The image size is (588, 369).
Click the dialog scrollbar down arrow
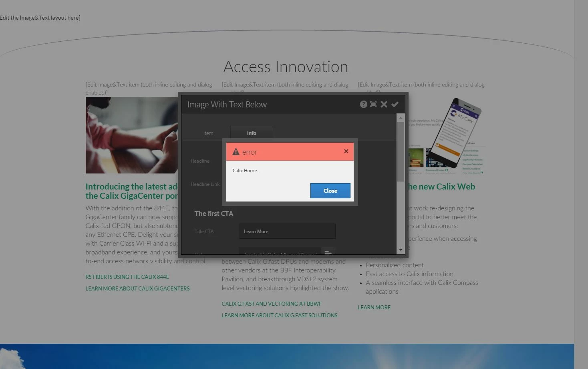click(401, 250)
